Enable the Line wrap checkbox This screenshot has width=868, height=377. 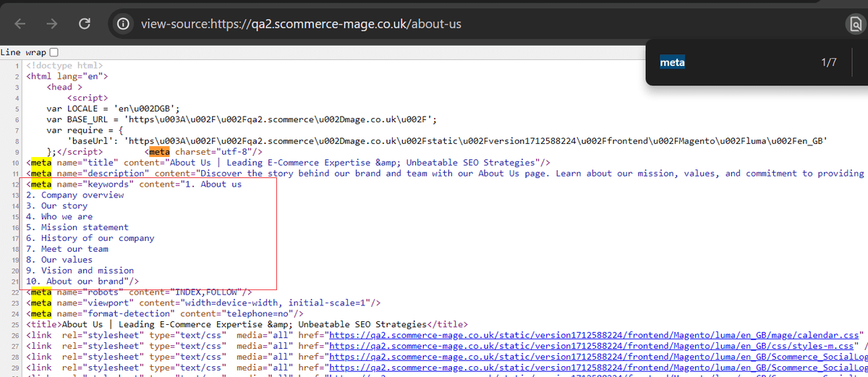pyautogui.click(x=54, y=52)
